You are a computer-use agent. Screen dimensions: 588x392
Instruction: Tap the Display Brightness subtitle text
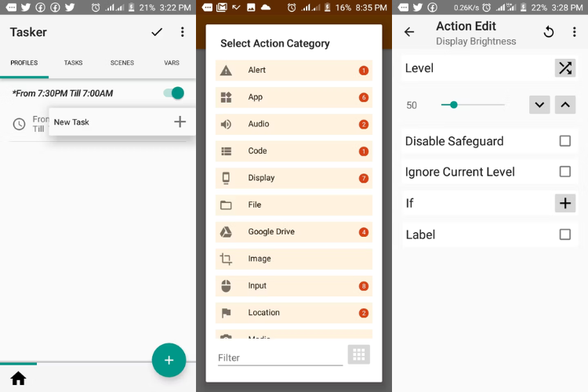pyautogui.click(x=476, y=42)
